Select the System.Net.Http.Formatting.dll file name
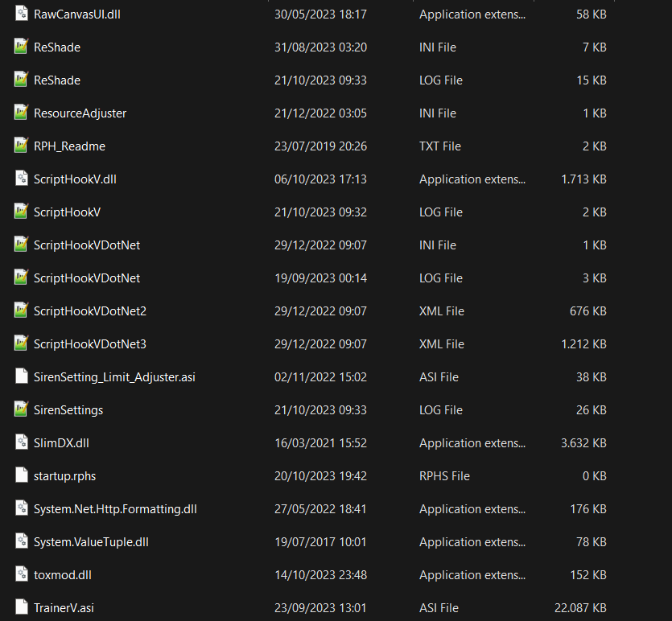Image resolution: width=672 pixels, height=621 pixels. pyautogui.click(x=115, y=509)
